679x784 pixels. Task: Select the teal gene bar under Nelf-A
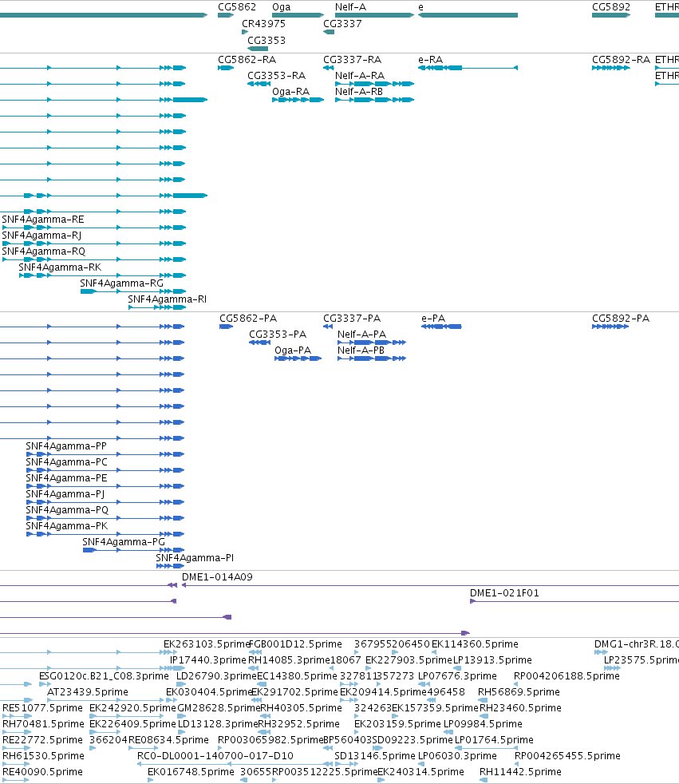tap(375, 15)
